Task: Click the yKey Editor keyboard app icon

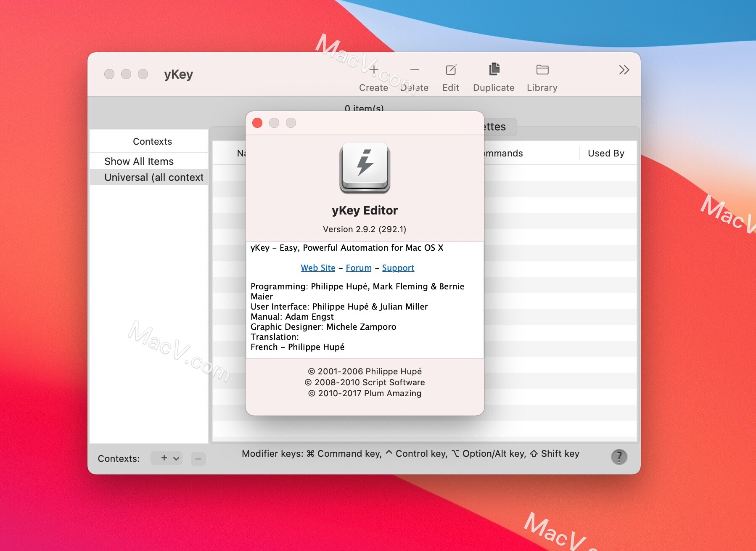Action: tap(365, 168)
